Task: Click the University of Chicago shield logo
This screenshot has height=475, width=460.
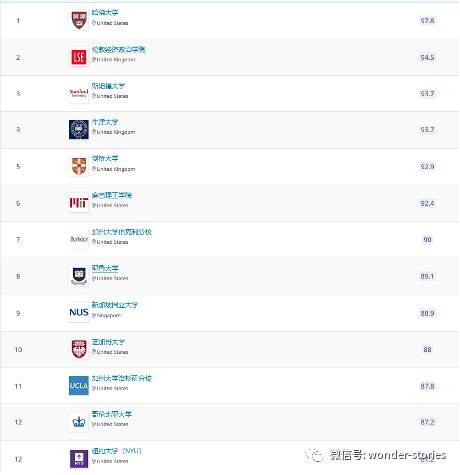Action: tap(79, 349)
